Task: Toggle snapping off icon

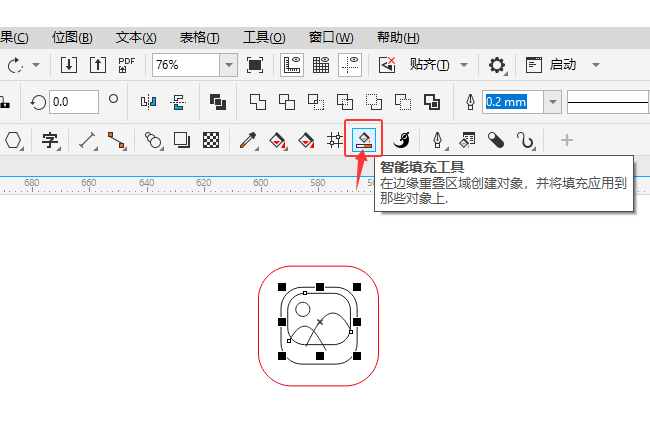Action: coord(387,65)
